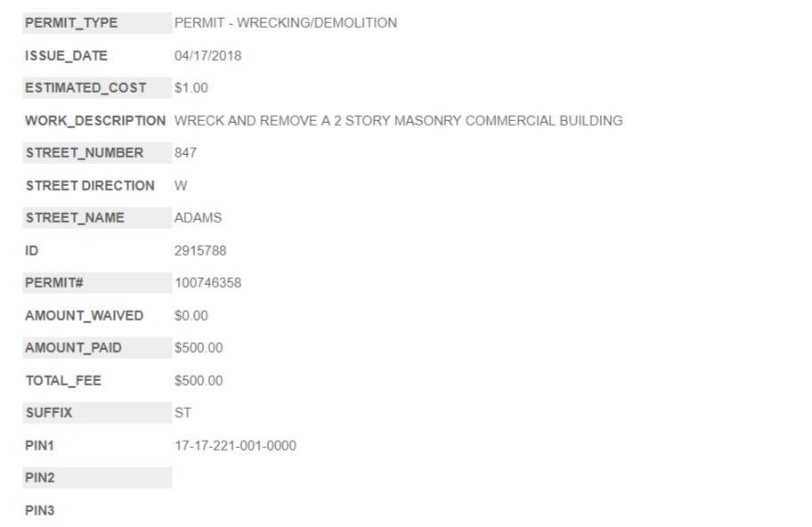Click the wreck and remove description text
812x527 pixels.
click(398, 120)
